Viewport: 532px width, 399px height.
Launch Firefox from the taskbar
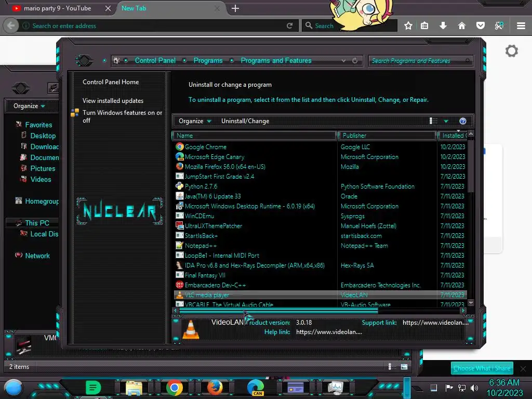[215, 388]
